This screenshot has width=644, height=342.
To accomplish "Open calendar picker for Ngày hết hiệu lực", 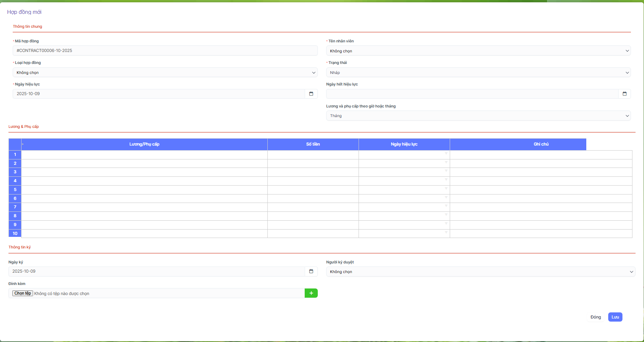I will [x=624, y=94].
